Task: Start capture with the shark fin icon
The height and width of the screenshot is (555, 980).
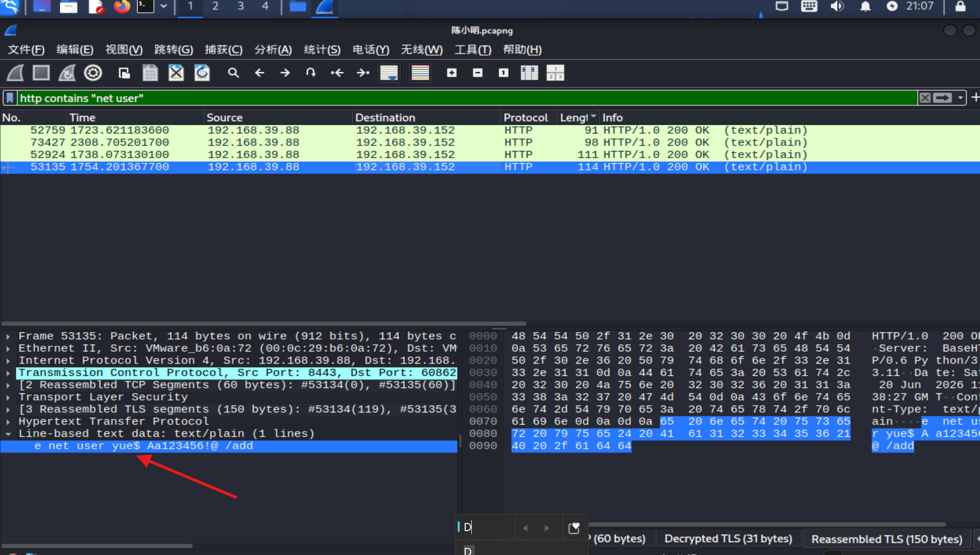Action: pyautogui.click(x=15, y=73)
